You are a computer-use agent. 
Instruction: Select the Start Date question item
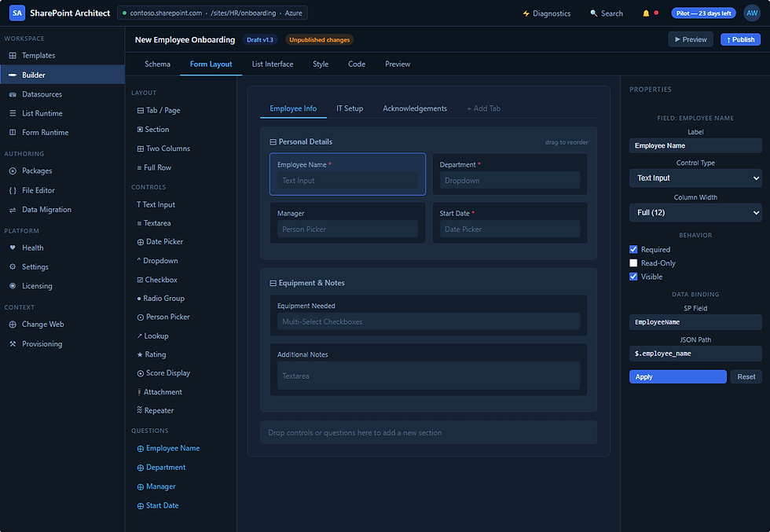pos(158,506)
